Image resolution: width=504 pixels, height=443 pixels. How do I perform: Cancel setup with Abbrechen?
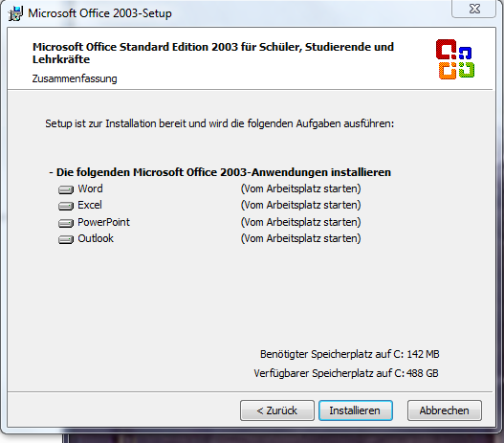point(445,410)
